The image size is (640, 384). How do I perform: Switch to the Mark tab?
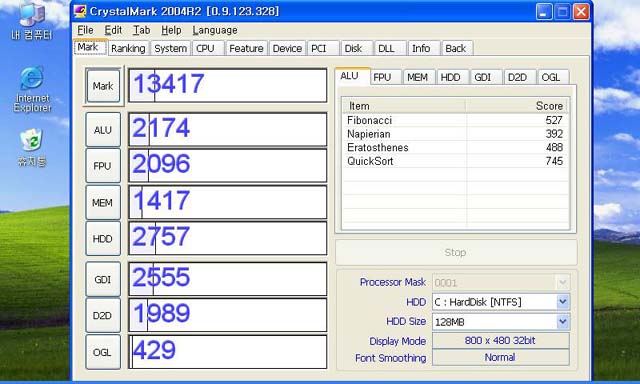[90, 47]
